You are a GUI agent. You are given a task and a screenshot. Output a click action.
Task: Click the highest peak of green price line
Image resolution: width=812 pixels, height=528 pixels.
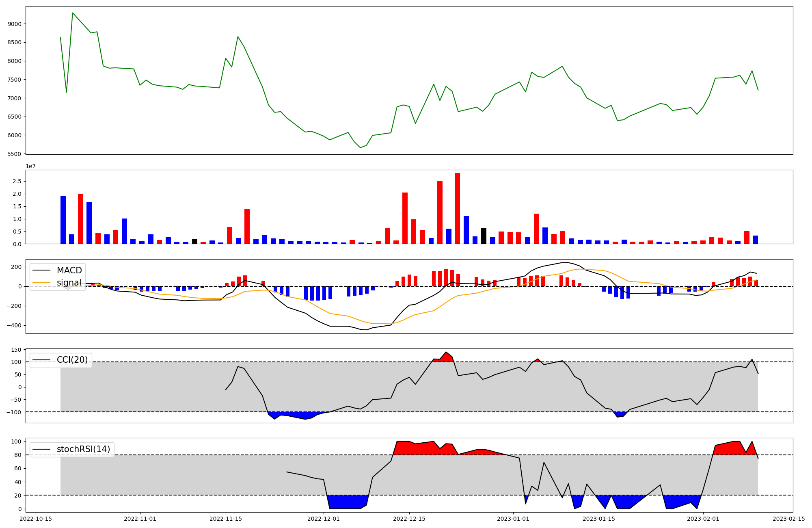coord(73,13)
